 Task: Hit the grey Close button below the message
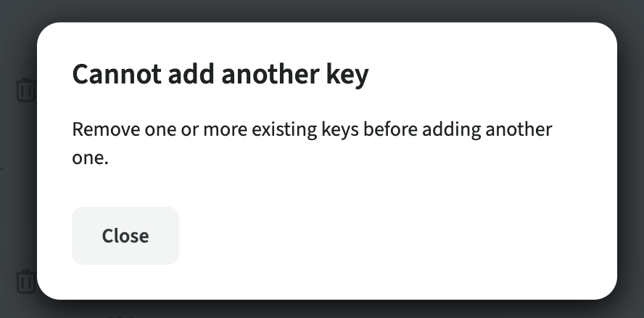[125, 236]
